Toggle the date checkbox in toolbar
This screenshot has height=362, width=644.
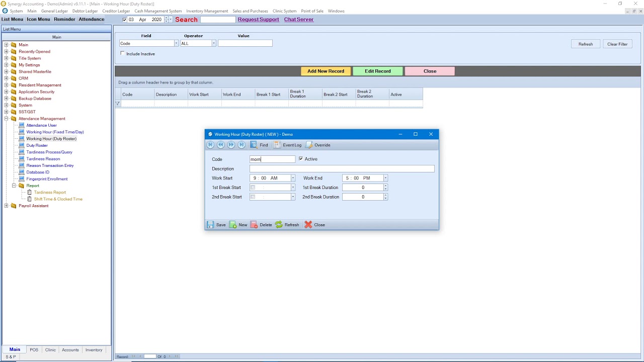[x=125, y=20]
